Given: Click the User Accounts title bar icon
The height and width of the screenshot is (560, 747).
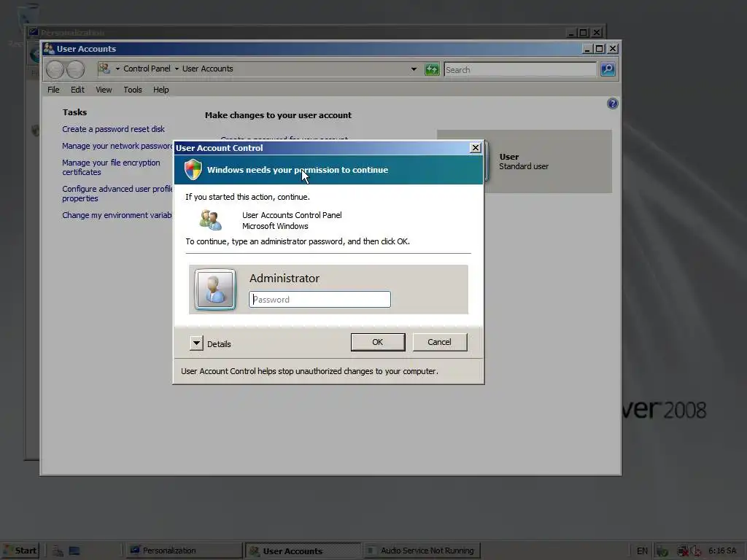Looking at the screenshot, I should 49,49.
